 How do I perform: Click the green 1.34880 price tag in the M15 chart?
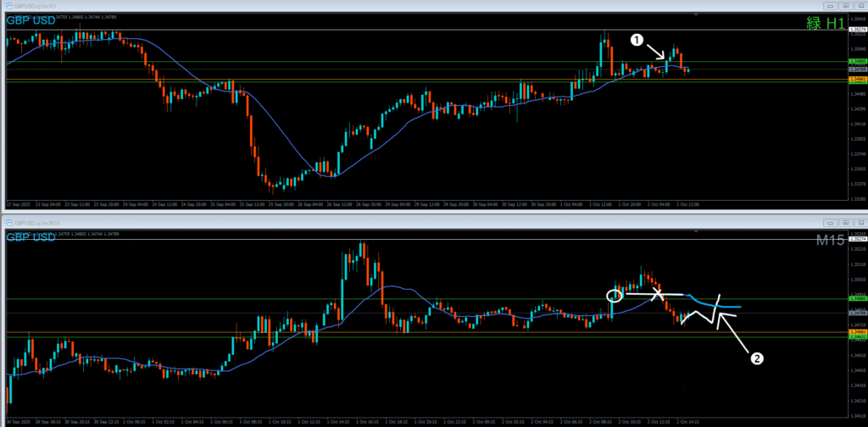(857, 299)
